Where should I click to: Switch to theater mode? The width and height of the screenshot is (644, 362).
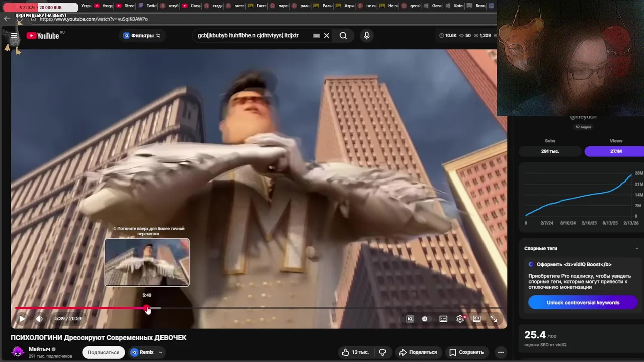click(x=477, y=319)
